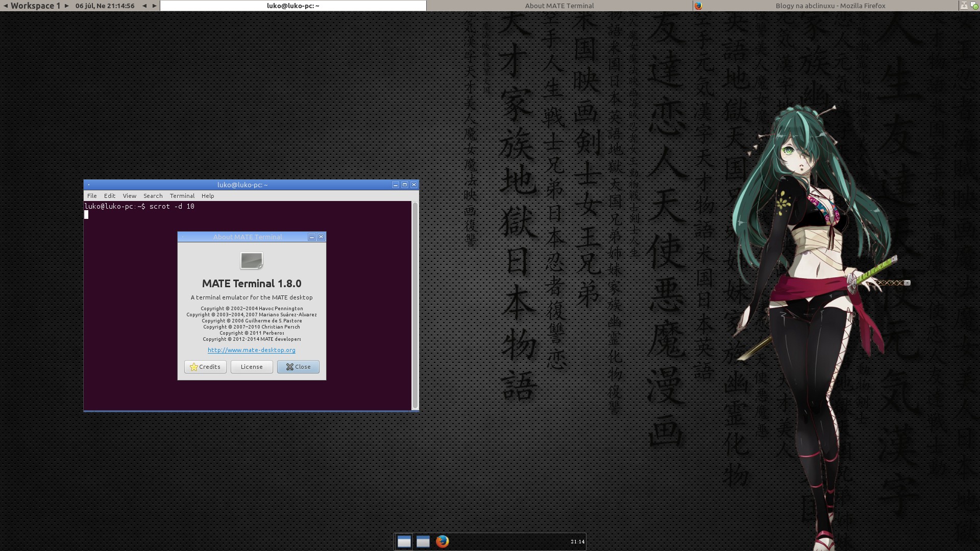
Task: Click Copyright 2011 Perberos line
Action: [x=252, y=333]
